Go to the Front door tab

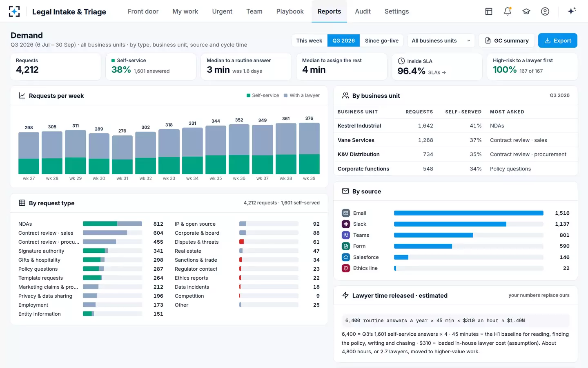143,11
